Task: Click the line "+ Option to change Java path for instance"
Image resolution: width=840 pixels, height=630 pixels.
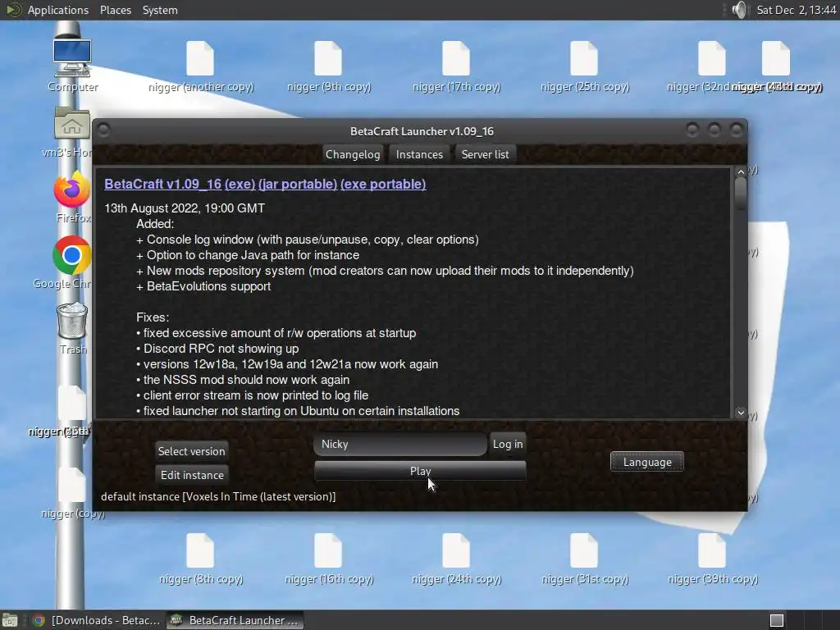Action: [x=248, y=256]
